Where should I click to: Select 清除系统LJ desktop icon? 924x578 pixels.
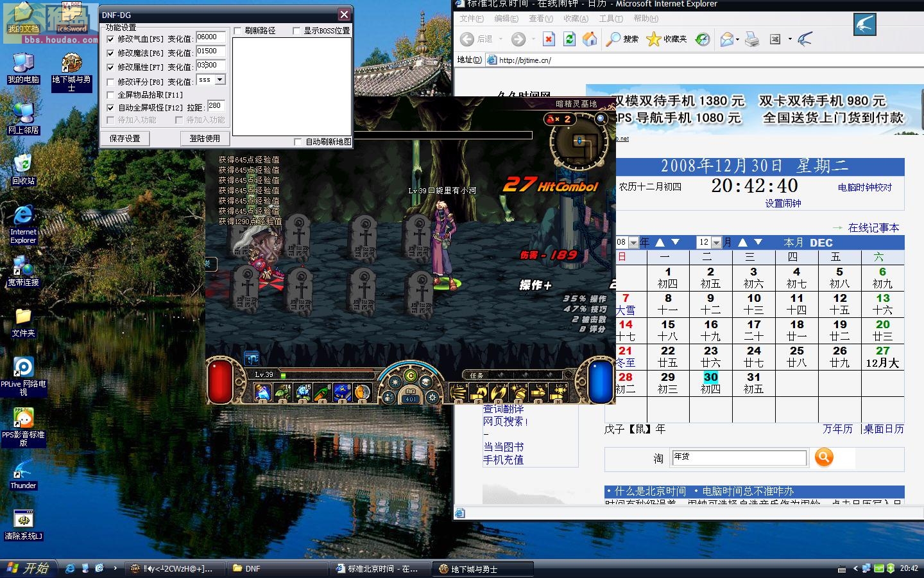23,525
